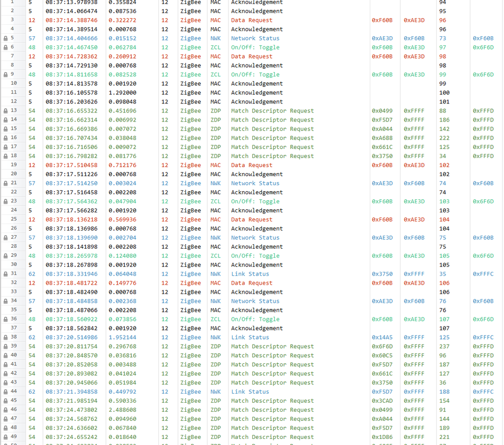Click the padlock beside packet 18
504x445 pixels.
click(x=6, y=156)
